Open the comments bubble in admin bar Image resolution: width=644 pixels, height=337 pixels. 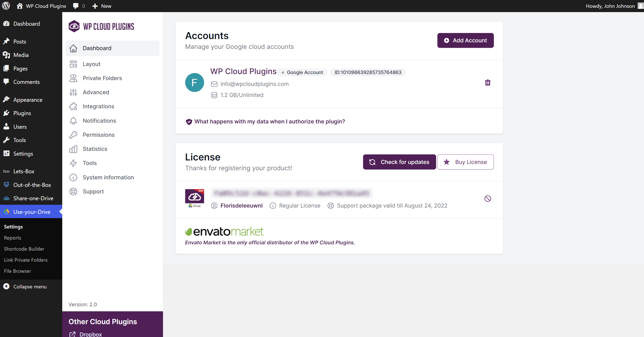pos(76,6)
